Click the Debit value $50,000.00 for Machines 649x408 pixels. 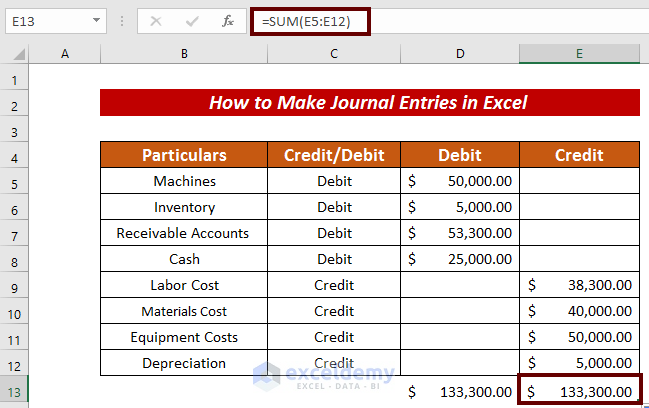(x=460, y=181)
